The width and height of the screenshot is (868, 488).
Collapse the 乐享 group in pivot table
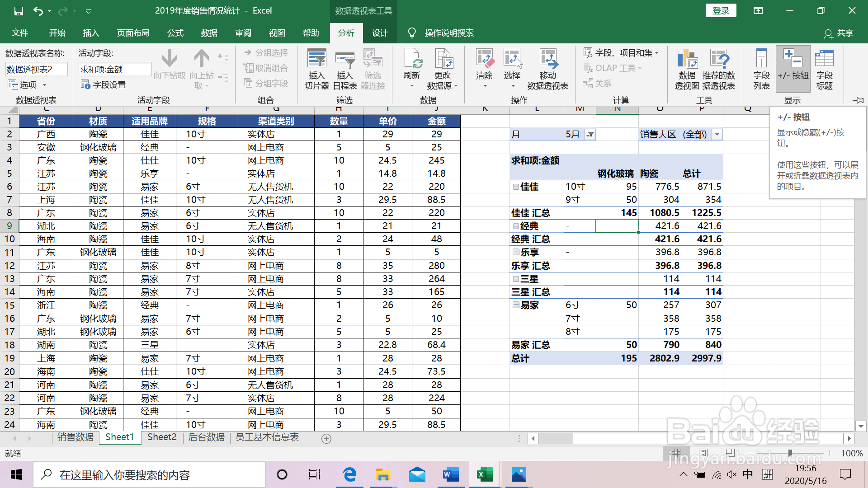point(516,252)
